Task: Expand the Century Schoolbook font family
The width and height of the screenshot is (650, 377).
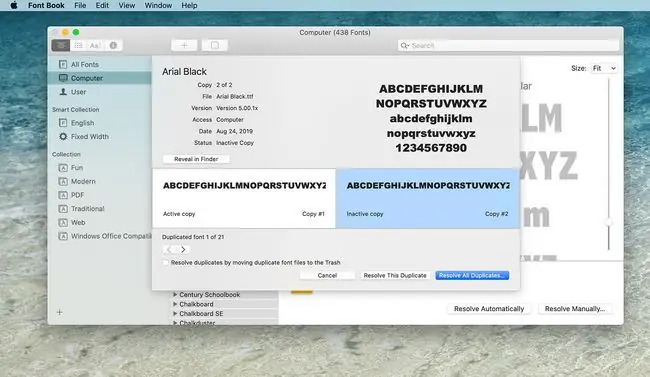Action: [175, 294]
